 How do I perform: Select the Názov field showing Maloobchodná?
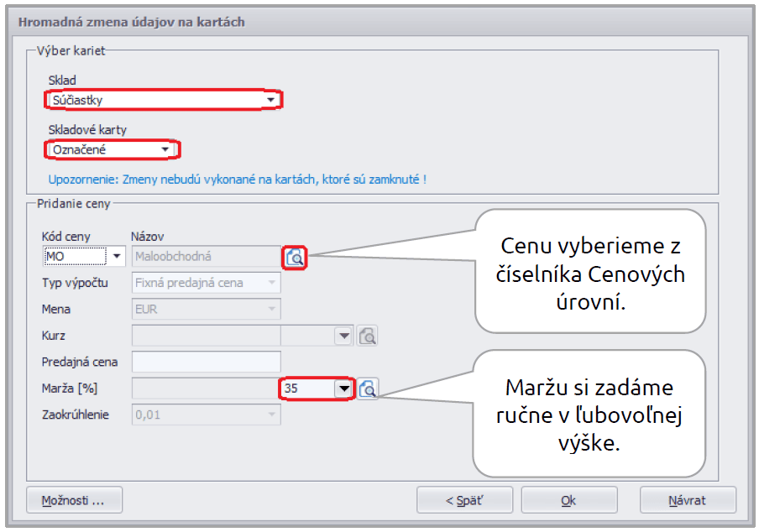[x=205, y=256]
